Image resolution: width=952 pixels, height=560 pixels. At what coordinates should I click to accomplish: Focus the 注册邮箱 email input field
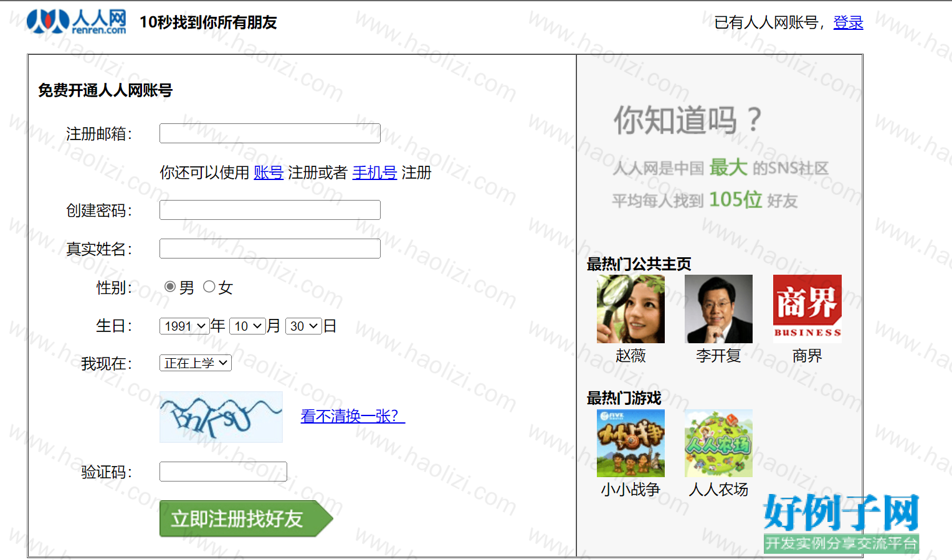point(270,133)
